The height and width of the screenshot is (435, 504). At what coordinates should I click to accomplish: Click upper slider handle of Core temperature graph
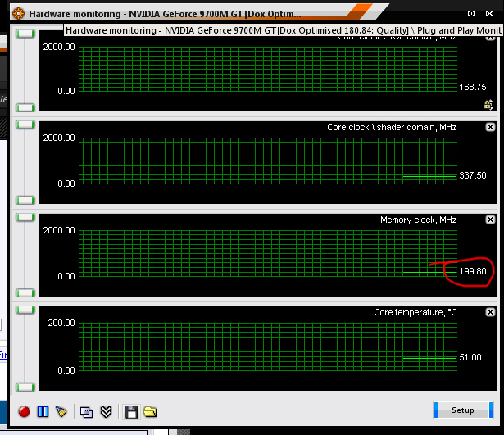point(25,310)
